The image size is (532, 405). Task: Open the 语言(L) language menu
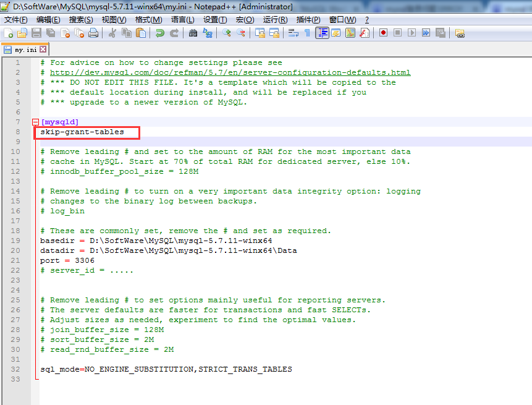(x=182, y=20)
